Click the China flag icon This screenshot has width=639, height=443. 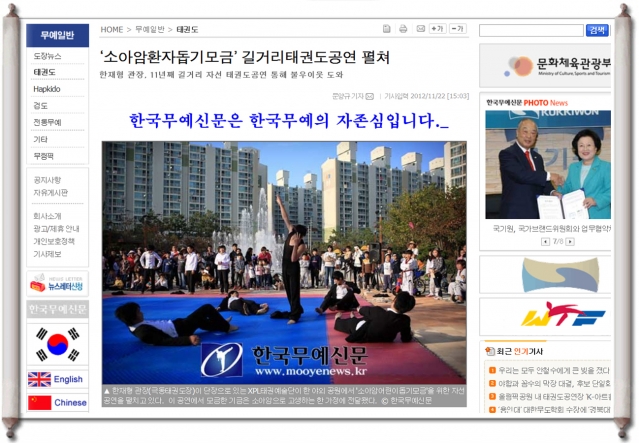click(x=39, y=402)
